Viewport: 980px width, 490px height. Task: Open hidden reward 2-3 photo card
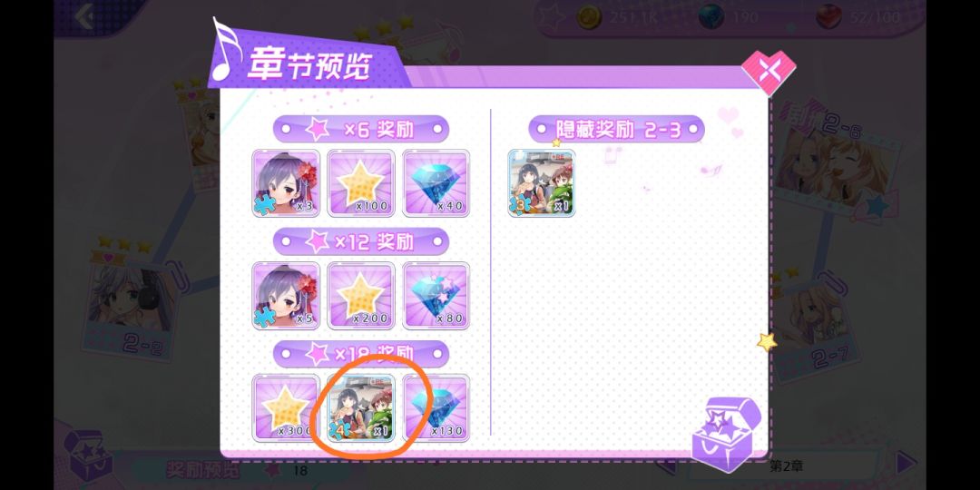[x=541, y=183]
